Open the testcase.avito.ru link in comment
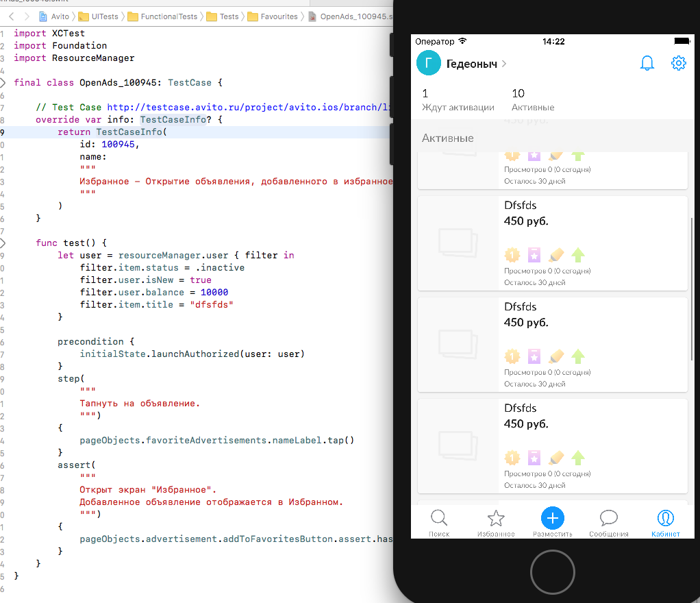700x603 pixels. [x=249, y=107]
